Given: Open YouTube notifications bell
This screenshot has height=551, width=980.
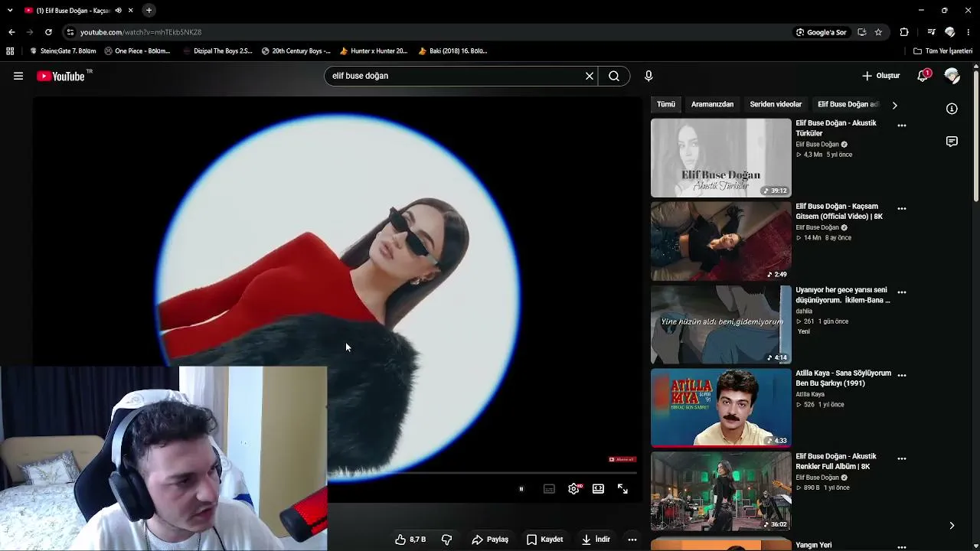Looking at the screenshot, I should (923, 76).
